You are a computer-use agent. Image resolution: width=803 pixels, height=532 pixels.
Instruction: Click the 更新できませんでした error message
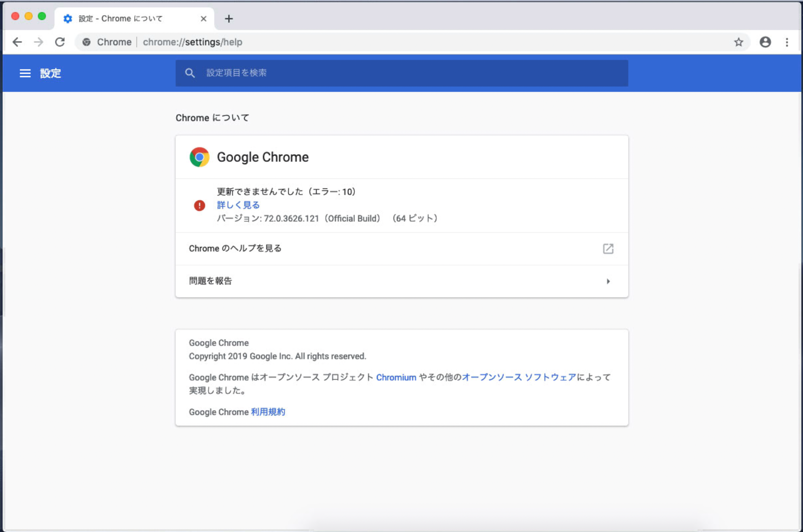[x=286, y=192]
